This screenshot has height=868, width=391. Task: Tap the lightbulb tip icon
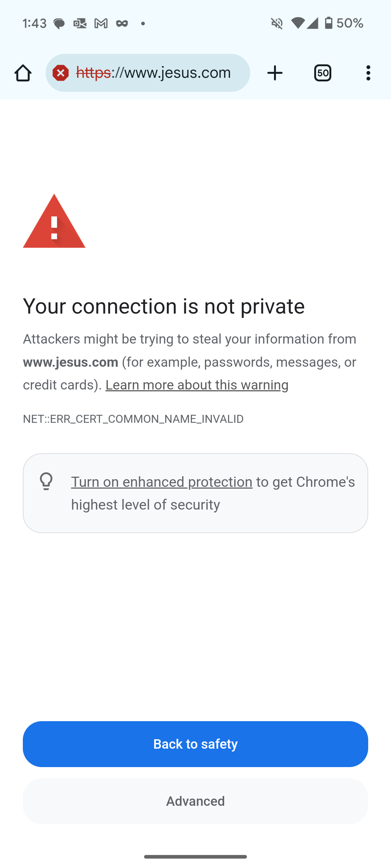click(x=46, y=481)
